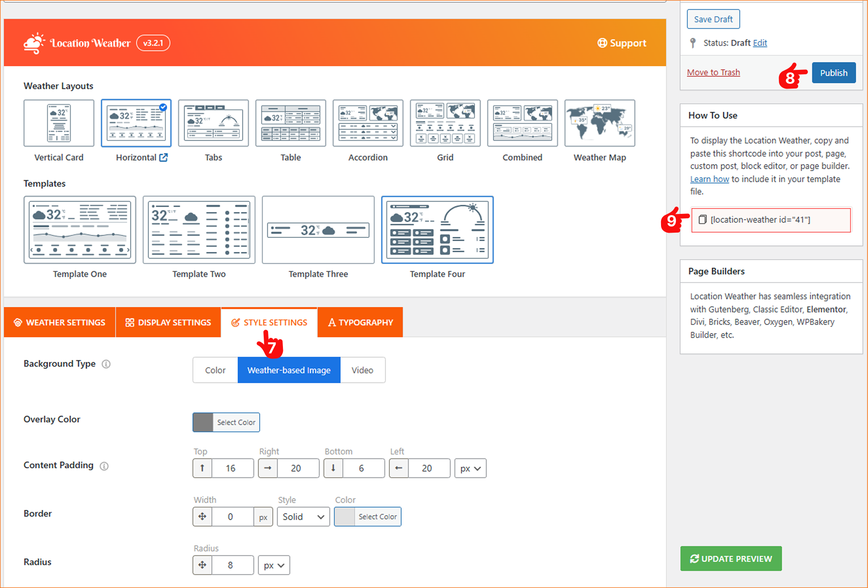
Task: Open Border Style Solid dropdown
Action: pos(303,516)
